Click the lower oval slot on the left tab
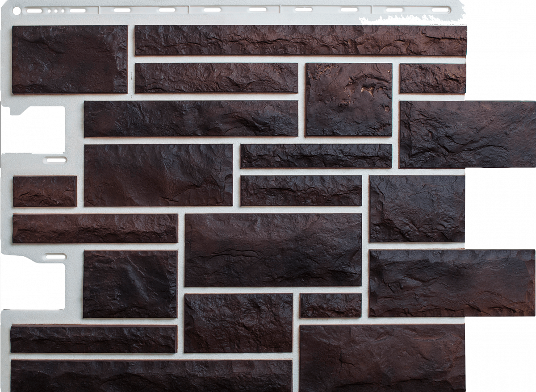This screenshot has height=392, width=536. click(x=55, y=257)
